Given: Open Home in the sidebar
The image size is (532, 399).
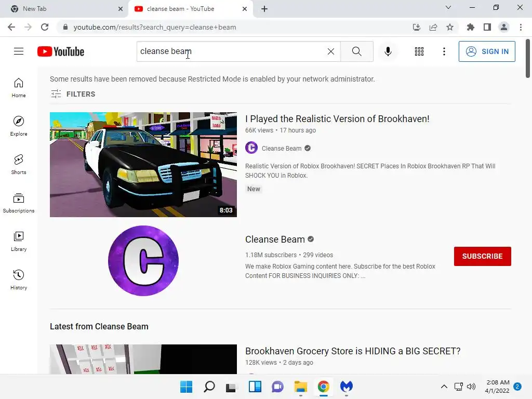Looking at the screenshot, I should click(19, 87).
